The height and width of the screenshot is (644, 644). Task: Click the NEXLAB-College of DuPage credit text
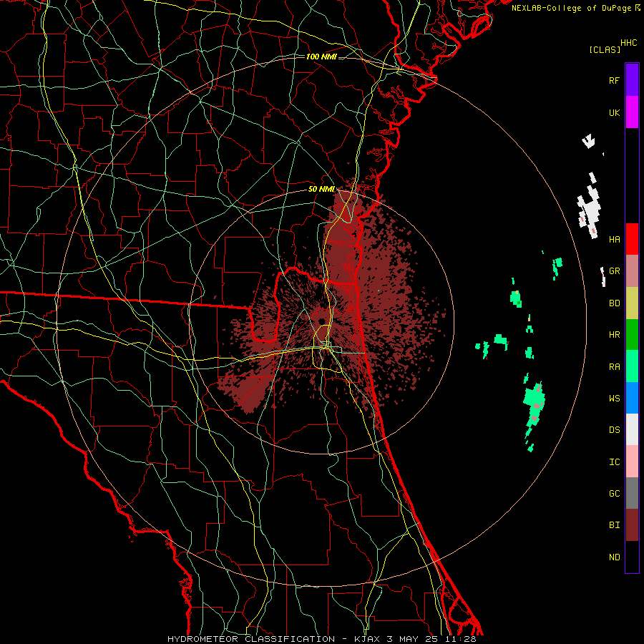573,8
